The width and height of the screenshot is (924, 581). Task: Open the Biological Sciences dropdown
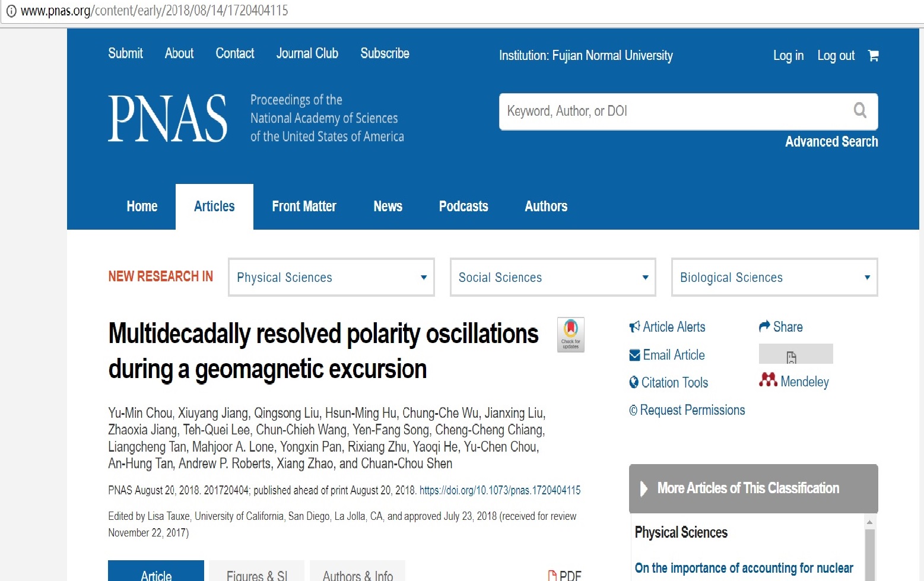click(774, 277)
